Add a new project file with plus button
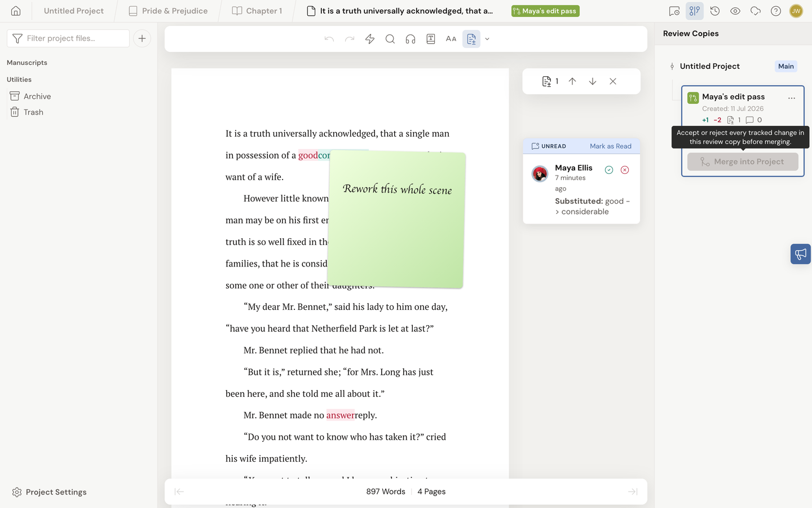Viewport: 812px width, 508px height. 142,38
